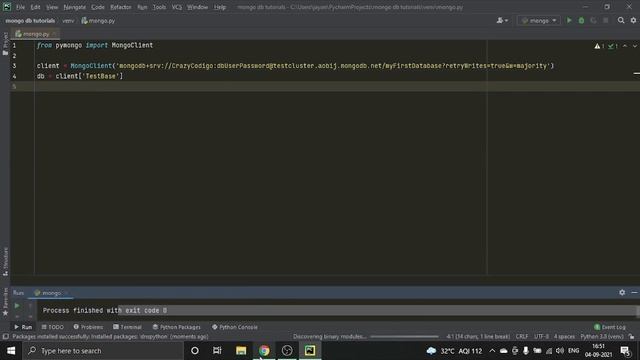640x360 pixels.
Task: Click the run with coverage icon
Action: 593,20
